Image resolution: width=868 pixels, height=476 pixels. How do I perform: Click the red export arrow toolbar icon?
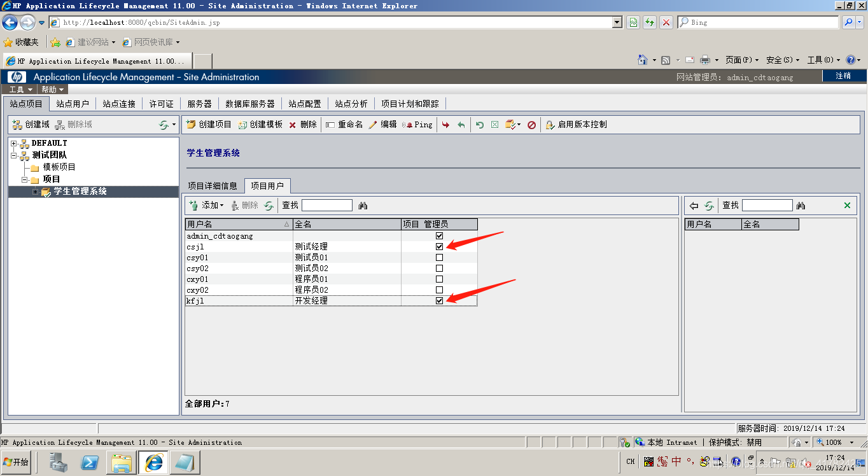[445, 125]
